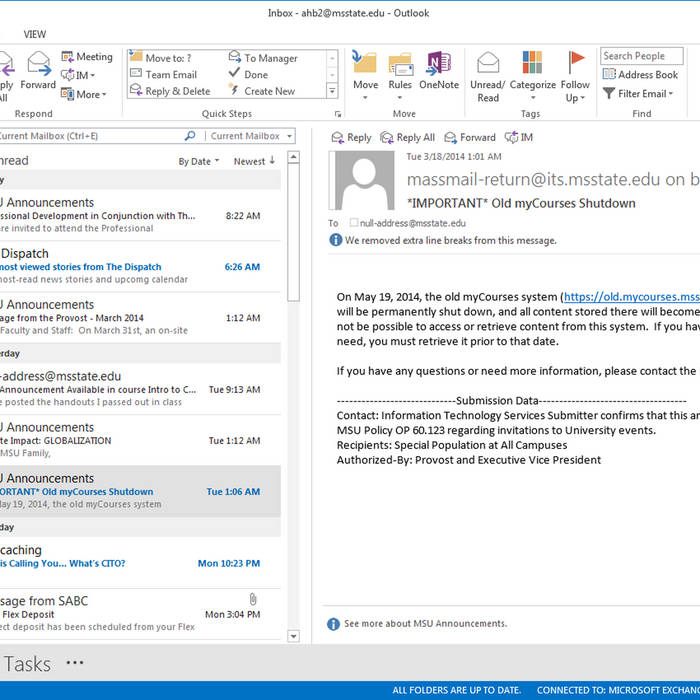This screenshot has height=700, width=700.
Task: Run the Reply & Delete quick step
Action: click(x=170, y=91)
